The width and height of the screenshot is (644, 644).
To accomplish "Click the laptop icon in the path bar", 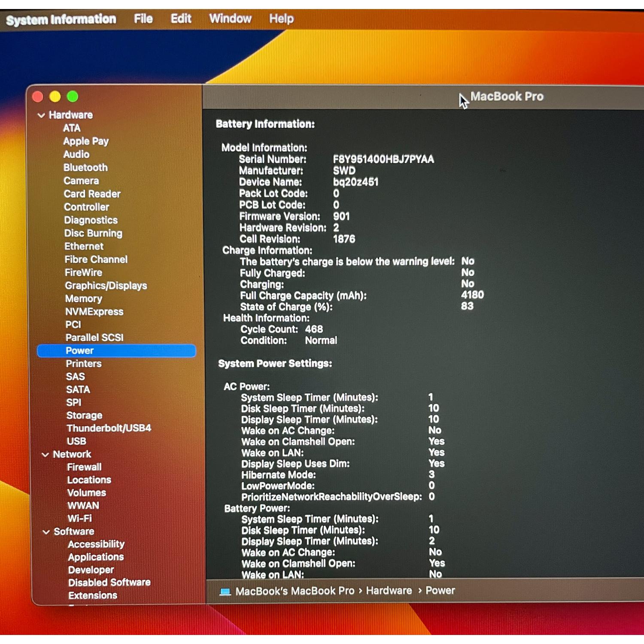I will click(225, 592).
